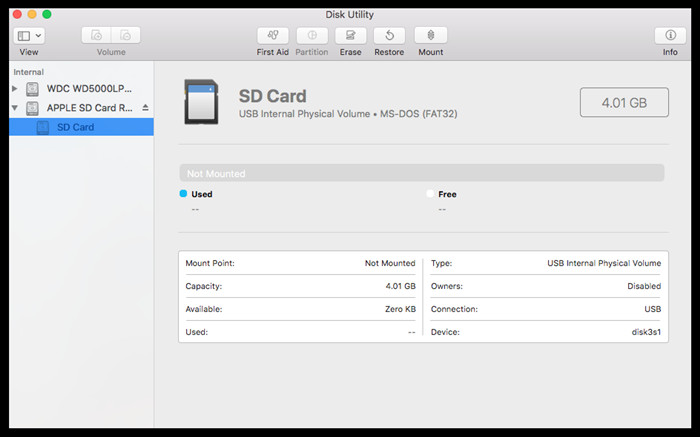The image size is (700, 437).
Task: Eject the APPLE SD Card Reader
Action: pos(145,108)
